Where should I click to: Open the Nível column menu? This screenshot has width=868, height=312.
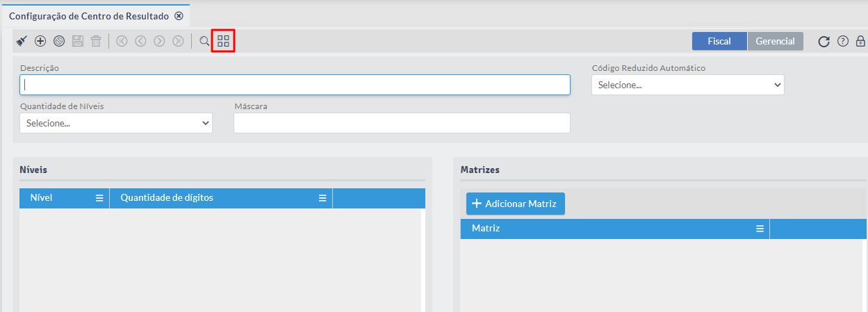pos(99,198)
